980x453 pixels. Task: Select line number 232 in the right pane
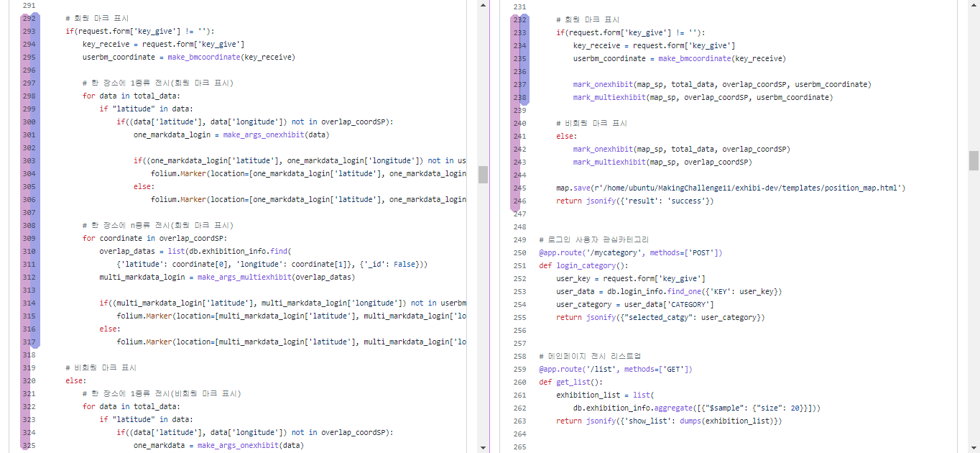tap(521, 19)
